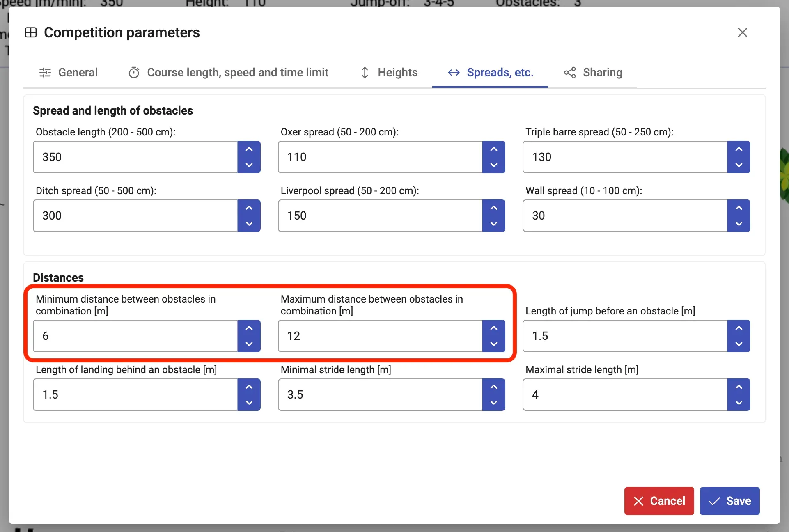The width and height of the screenshot is (789, 532).
Task: Increase Obstacle length with up arrow
Action: (249, 149)
